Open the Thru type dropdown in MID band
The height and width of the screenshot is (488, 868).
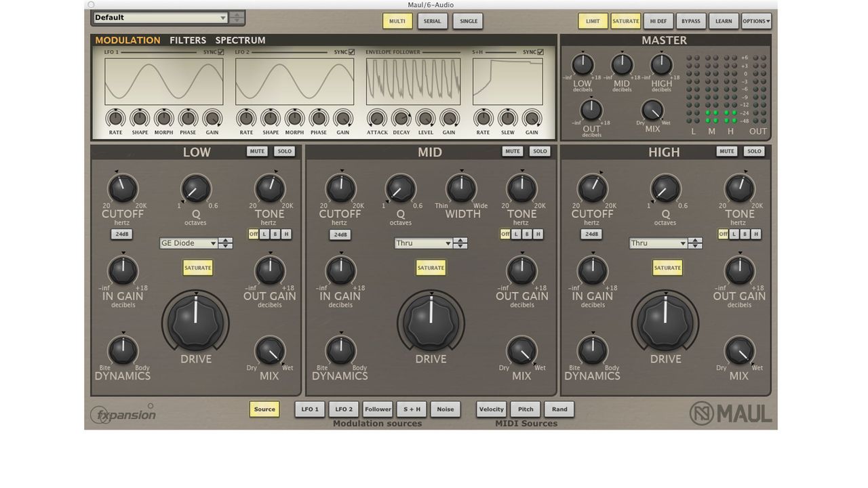[x=424, y=243]
